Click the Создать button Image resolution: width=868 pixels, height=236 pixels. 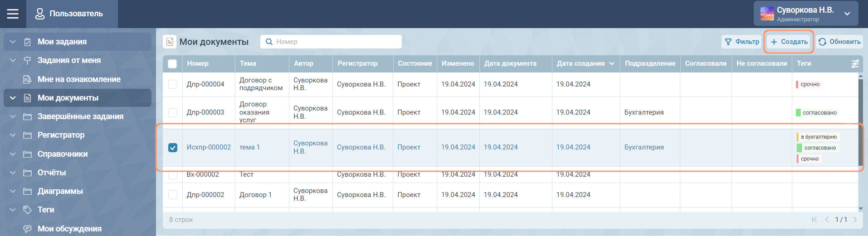(789, 42)
